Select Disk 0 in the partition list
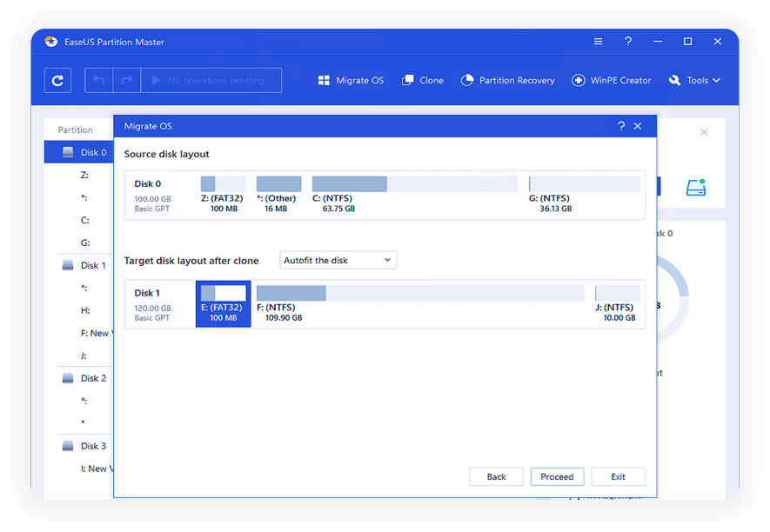Viewport: 770px width, 532px height. 93,153
